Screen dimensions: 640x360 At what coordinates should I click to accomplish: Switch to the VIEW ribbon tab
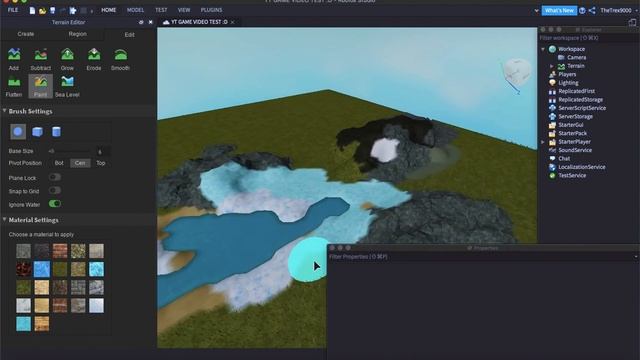184,10
